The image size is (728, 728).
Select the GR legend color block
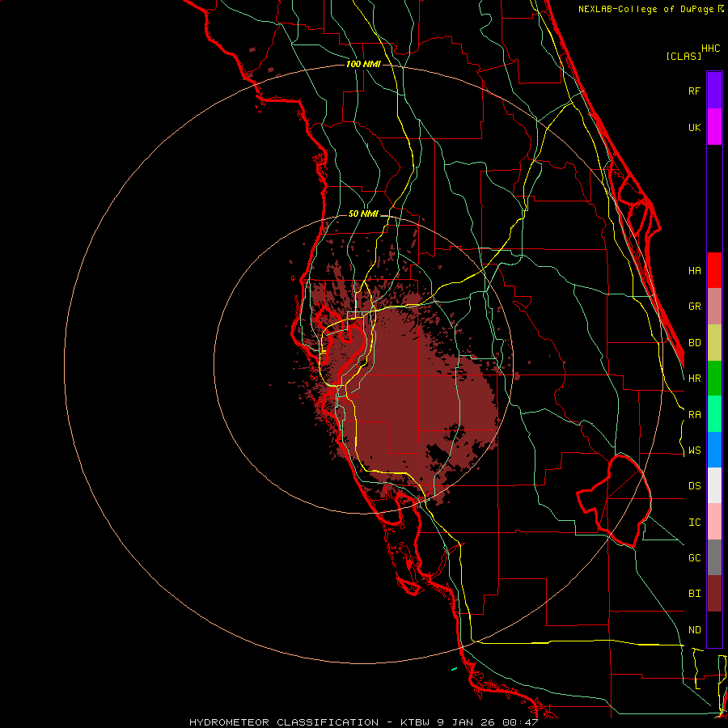coord(714,307)
